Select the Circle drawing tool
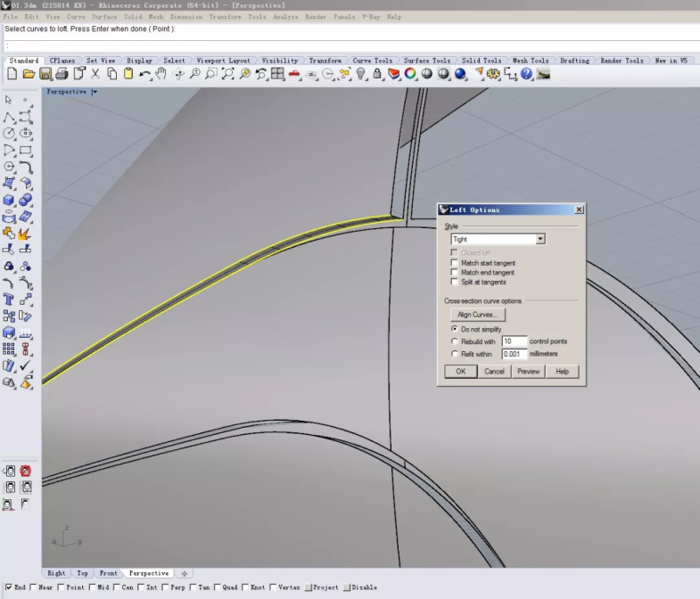This screenshot has width=700, height=599. coord(9,133)
